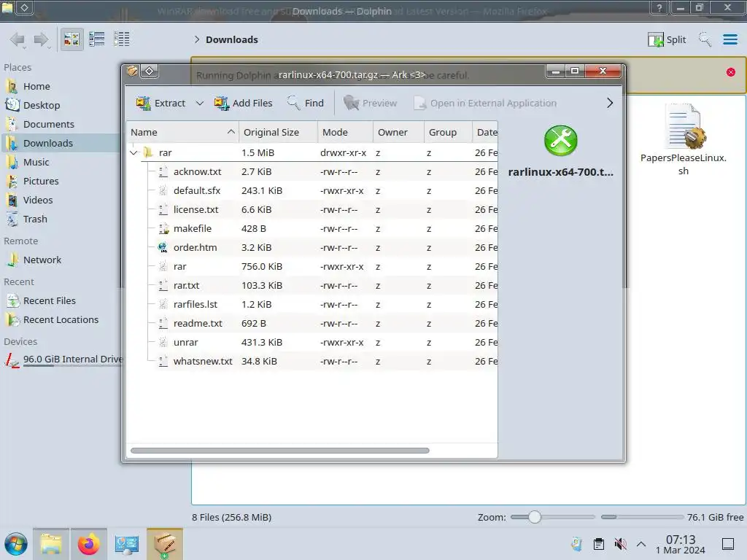Open the Extract dropdown arrow
This screenshot has width=747, height=560.
point(200,103)
